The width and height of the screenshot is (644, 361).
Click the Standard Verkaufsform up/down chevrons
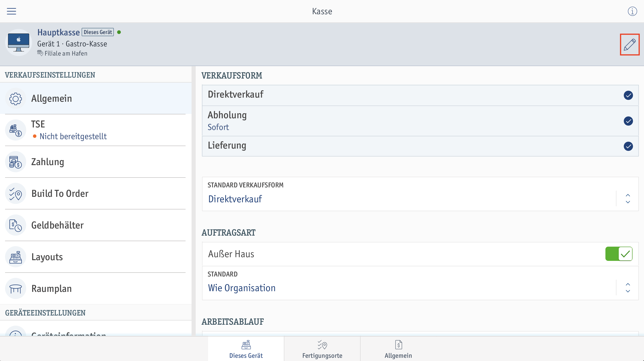click(x=628, y=198)
